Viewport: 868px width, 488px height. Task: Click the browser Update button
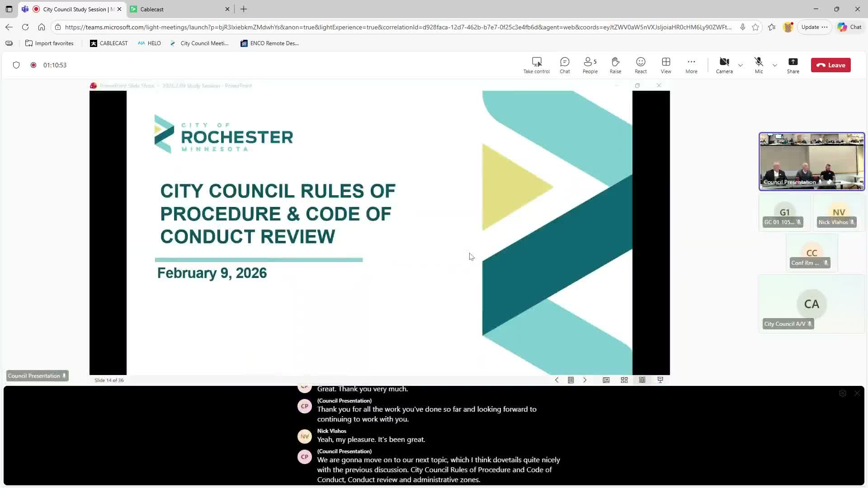point(810,27)
